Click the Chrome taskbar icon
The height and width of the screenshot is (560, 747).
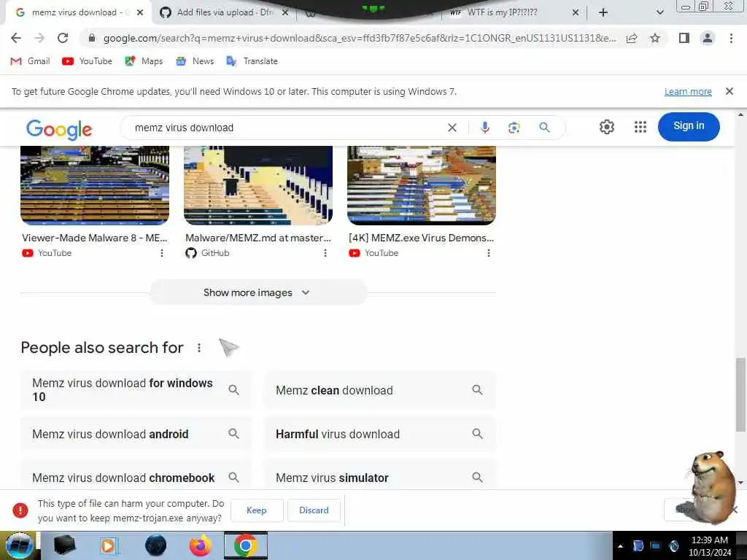[x=246, y=545]
